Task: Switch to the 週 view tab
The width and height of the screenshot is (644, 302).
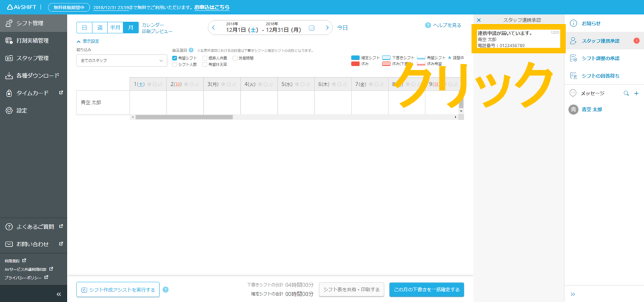Action: point(100,28)
